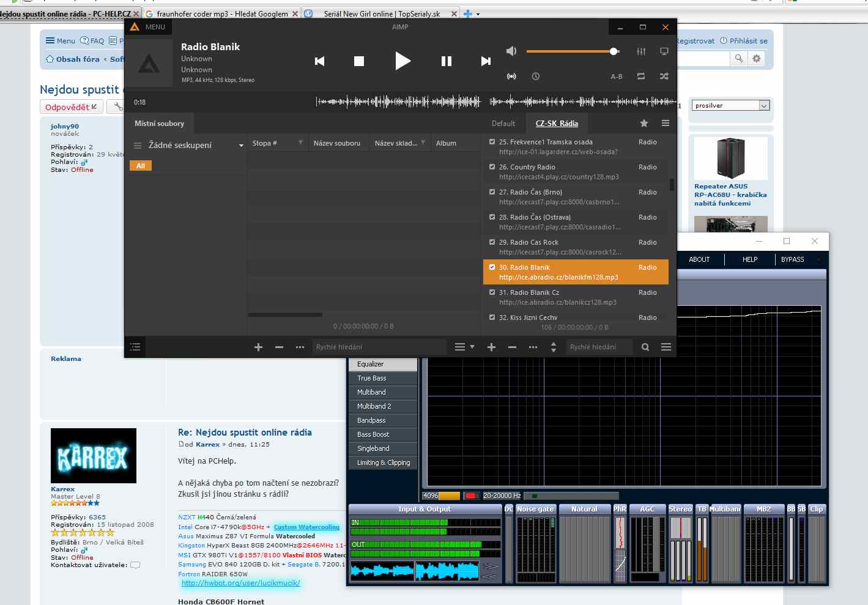Uncheck 26. Country Radio entry
This screenshot has width=868, height=605.
492,166
